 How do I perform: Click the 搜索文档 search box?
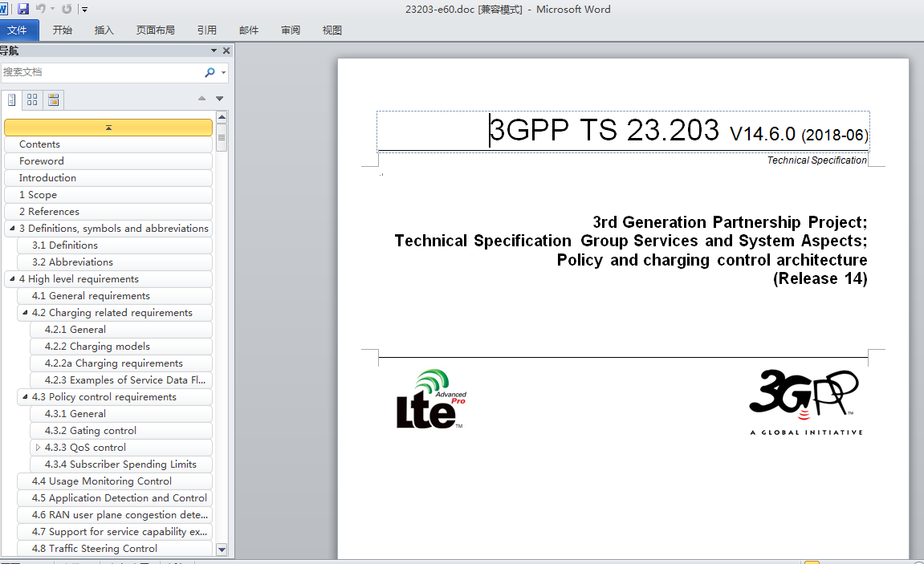pyautogui.click(x=100, y=72)
